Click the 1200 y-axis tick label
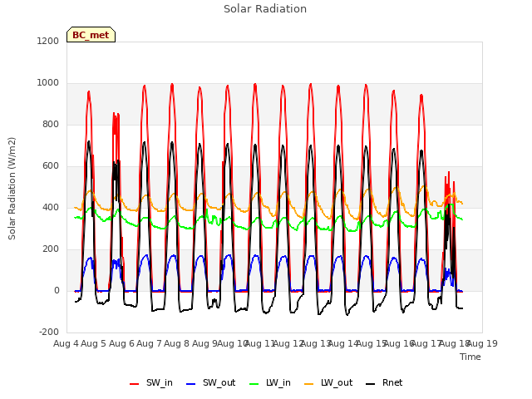The width and height of the screenshot is (532, 399). [48, 41]
